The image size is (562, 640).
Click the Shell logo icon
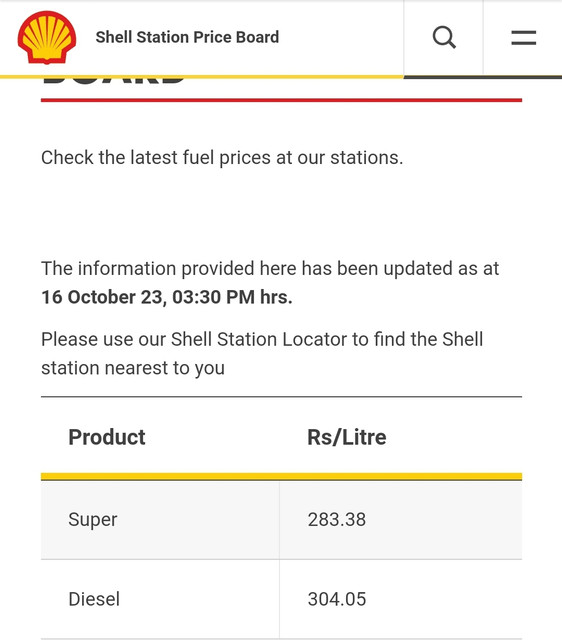point(47,37)
